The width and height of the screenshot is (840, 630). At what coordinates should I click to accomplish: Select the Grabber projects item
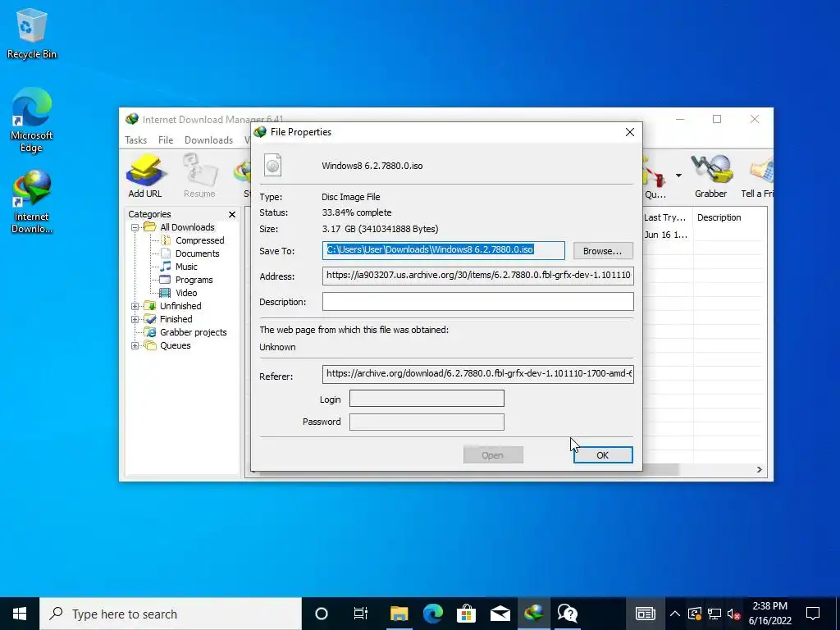click(193, 332)
